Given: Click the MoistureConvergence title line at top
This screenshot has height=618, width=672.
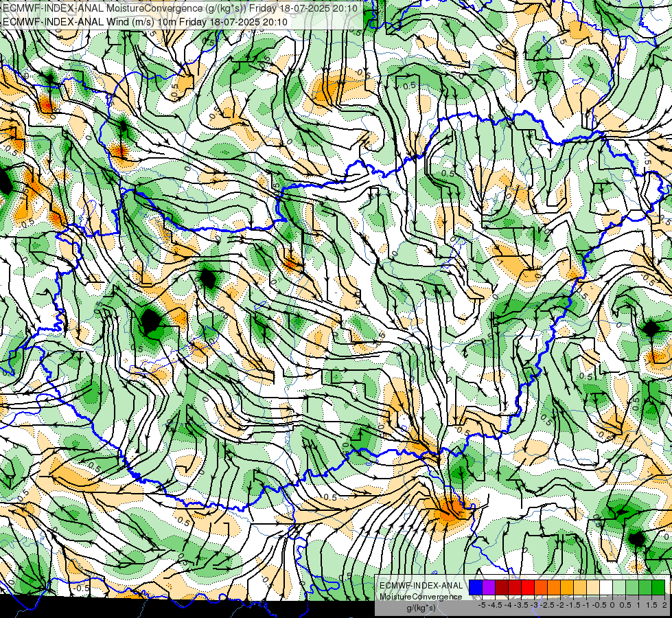Looking at the screenshot, I should (x=181, y=8).
